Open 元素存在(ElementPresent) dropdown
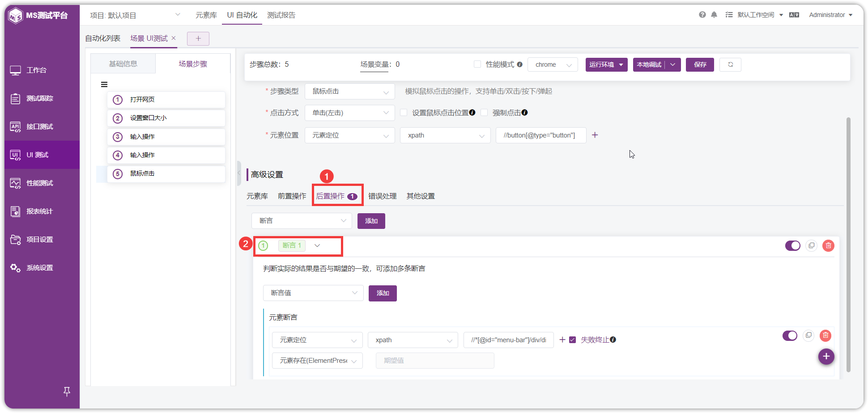Screen dimensions: 868x413 pyautogui.click(x=317, y=361)
